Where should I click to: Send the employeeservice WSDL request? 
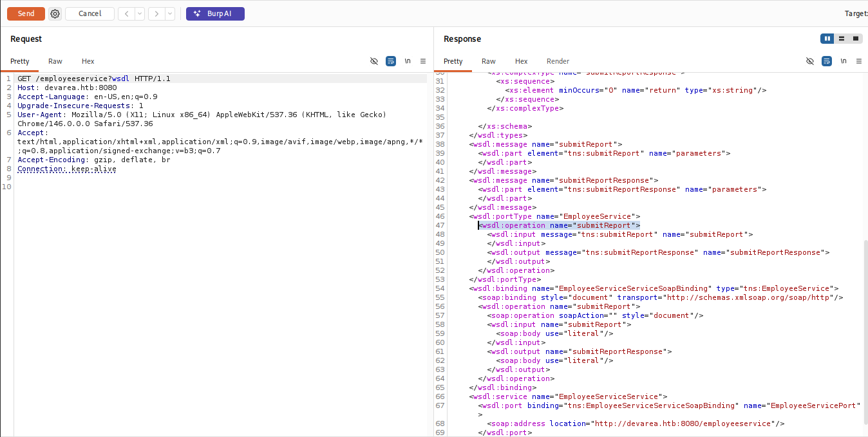(26, 14)
